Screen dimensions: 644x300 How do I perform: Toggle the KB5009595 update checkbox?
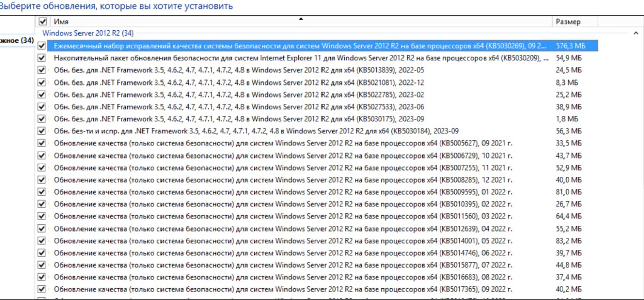(x=42, y=192)
